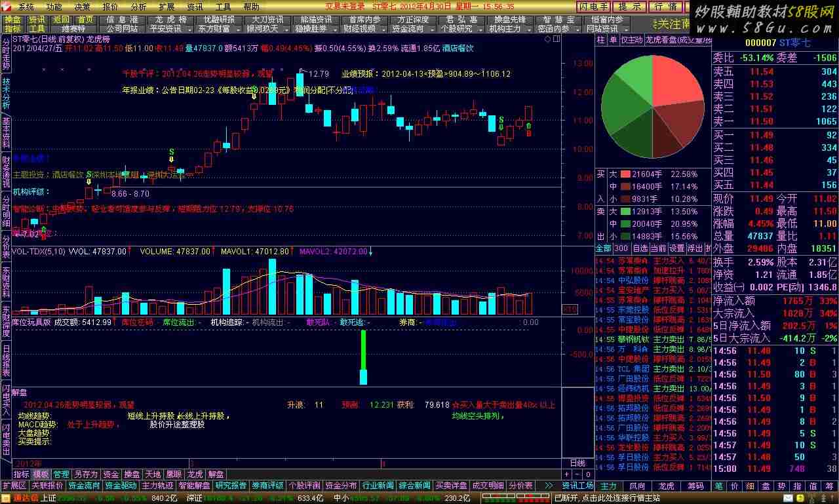Select the 单 chart mode tab
Screen dimensions: 839x504
point(613,40)
